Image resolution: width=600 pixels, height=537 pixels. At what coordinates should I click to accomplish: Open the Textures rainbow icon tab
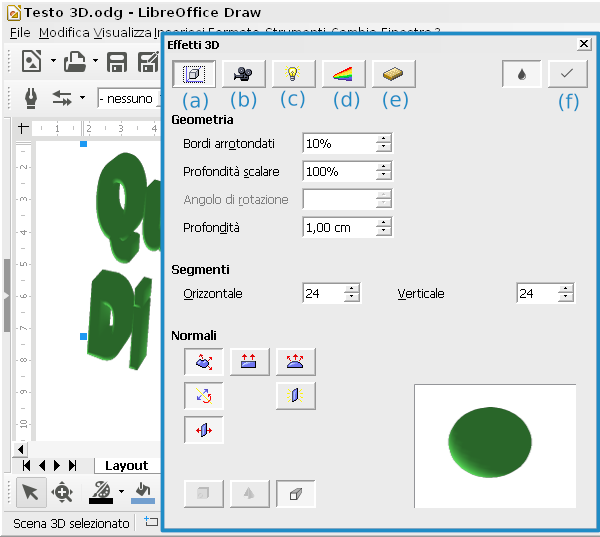click(343, 74)
